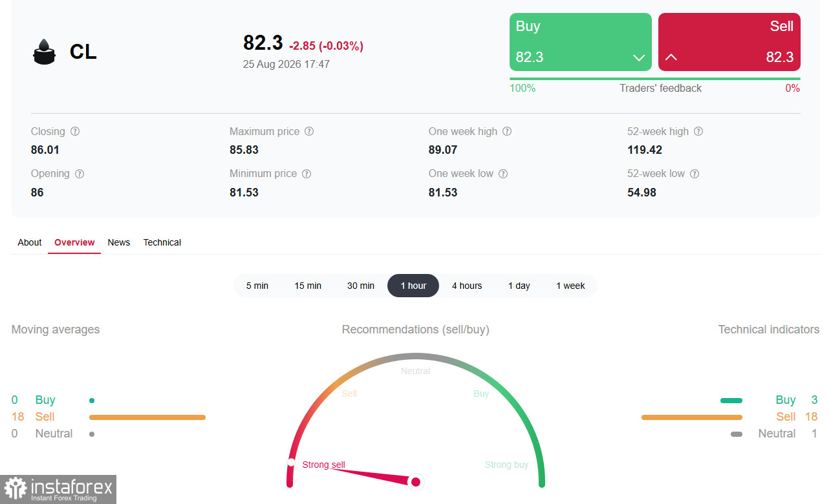
Task: Click the Strong buy gauge label
Action: 506,465
